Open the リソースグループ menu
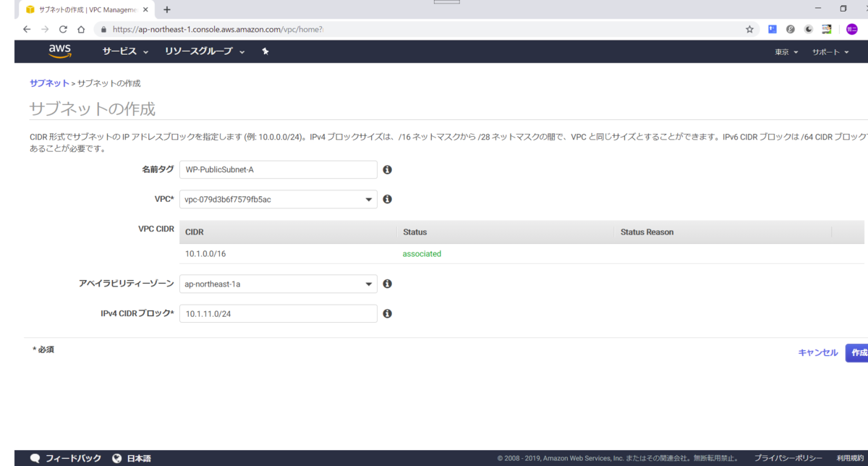Viewport: 868px width, 466px height. pos(205,51)
